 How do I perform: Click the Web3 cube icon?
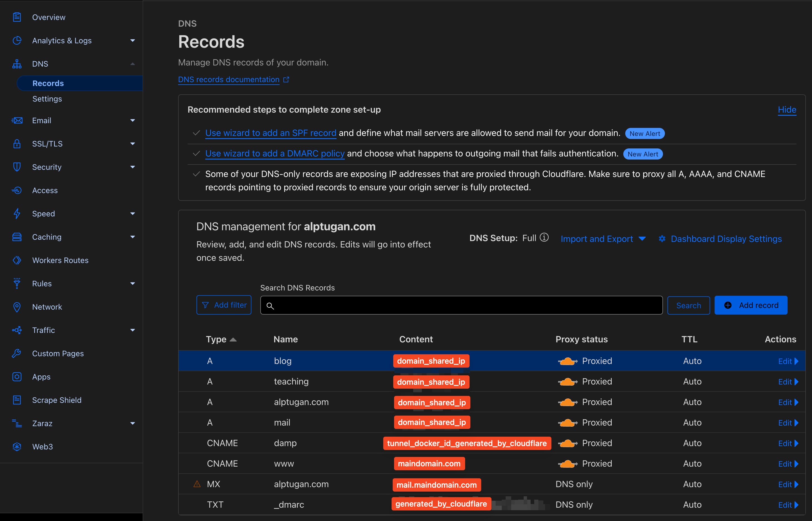(x=17, y=447)
